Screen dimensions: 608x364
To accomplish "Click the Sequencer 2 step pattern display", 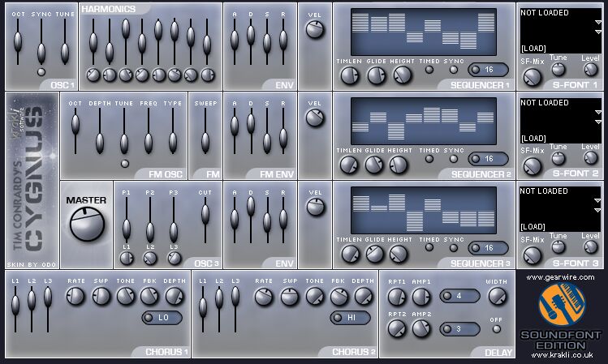I will pyautogui.click(x=424, y=122).
